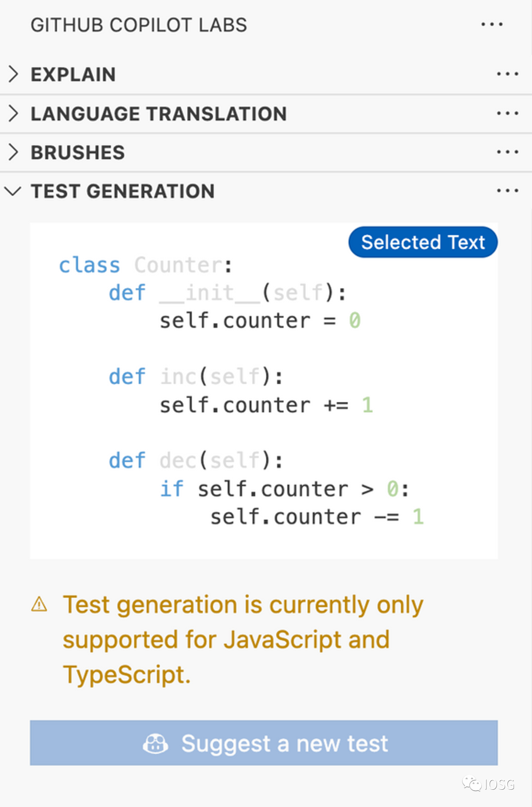Click Suggest a new test button
Image resolution: width=532 pixels, height=807 pixels.
coord(264,743)
